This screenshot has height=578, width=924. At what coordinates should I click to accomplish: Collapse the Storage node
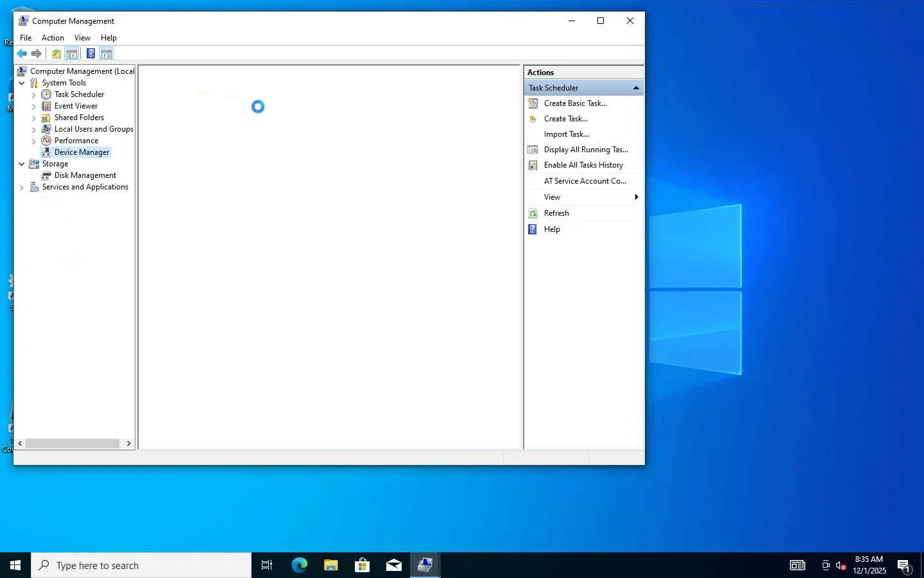[22, 164]
